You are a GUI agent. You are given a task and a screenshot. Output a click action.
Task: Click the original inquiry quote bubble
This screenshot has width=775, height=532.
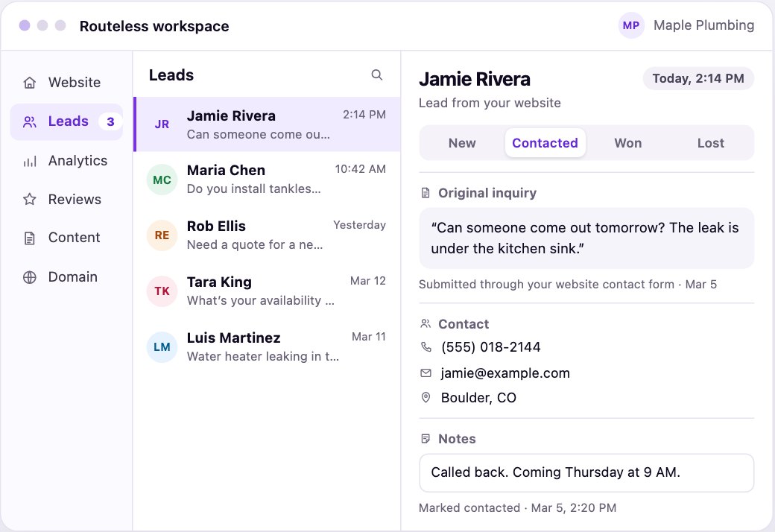pyautogui.click(x=586, y=238)
